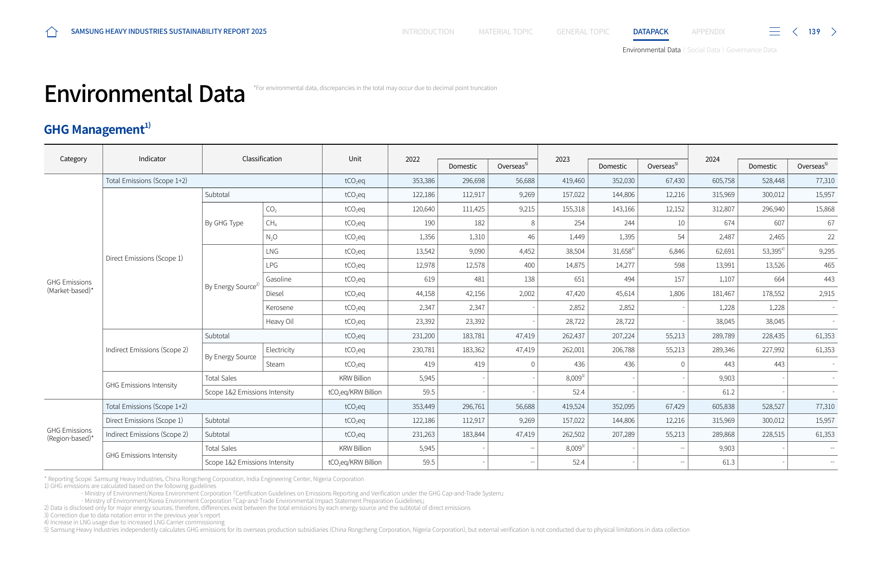Viewport: 882px width, 588px height.
Task: Select the Steam row label
Action: pyautogui.click(x=275, y=364)
